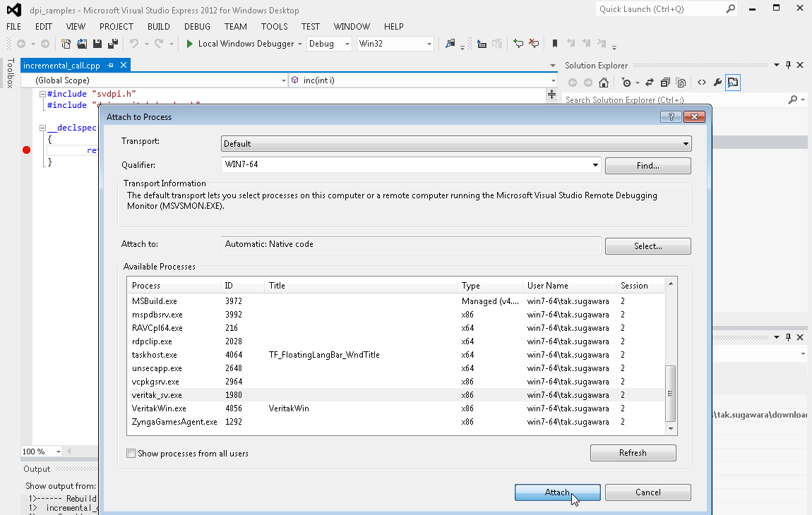Close the incremental_call.cpp tab
The width and height of the screenshot is (812, 515).
(x=124, y=65)
